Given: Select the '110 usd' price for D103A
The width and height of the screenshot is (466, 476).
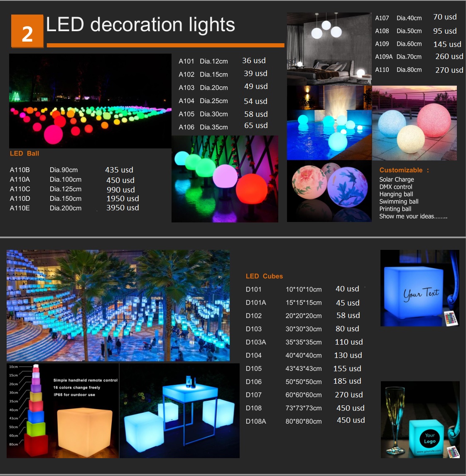Looking at the screenshot, I should point(348,342).
